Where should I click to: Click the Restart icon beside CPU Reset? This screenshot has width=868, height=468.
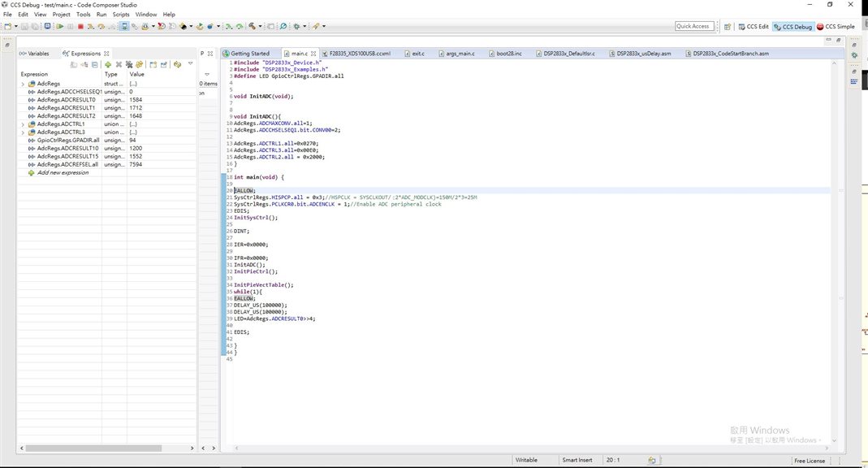point(172,26)
